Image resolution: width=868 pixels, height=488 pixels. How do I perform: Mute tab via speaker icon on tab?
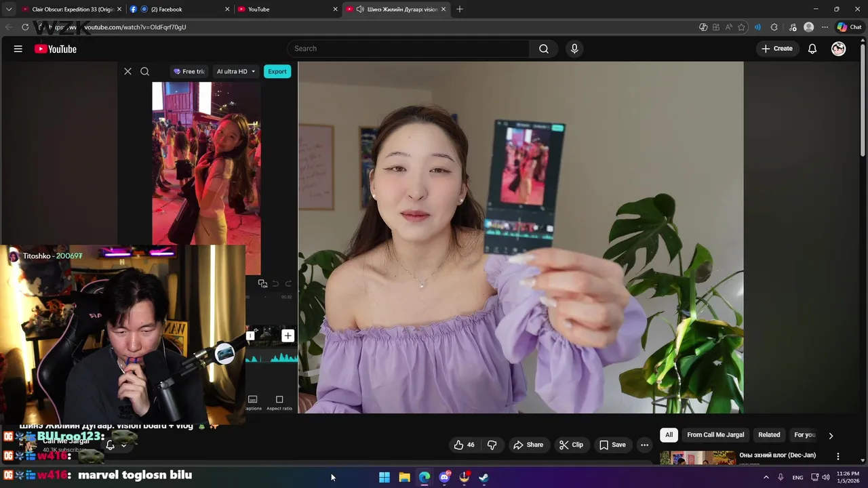click(x=359, y=9)
